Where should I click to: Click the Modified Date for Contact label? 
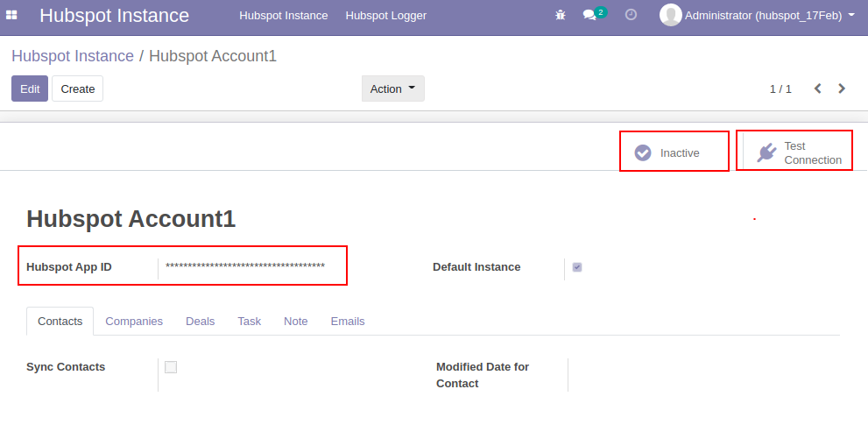(482, 375)
